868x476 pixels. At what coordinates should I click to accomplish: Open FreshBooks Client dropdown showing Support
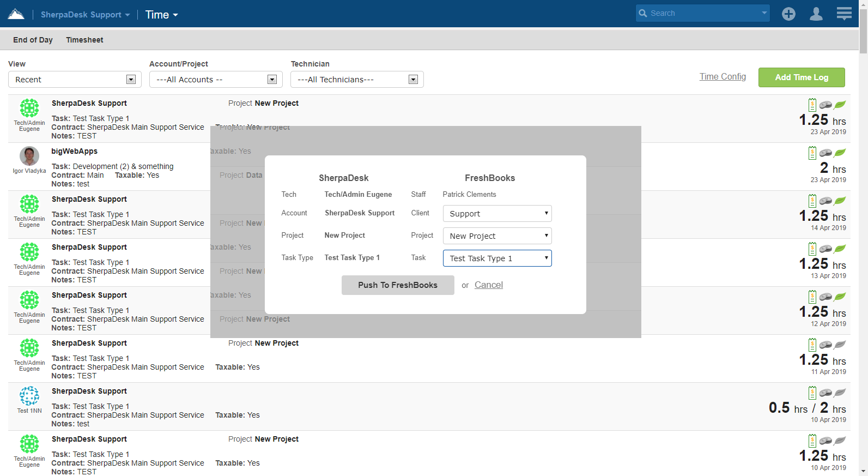497,214
